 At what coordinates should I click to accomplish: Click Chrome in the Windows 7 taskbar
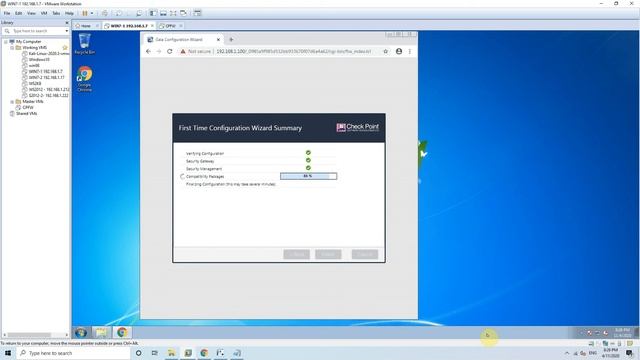(x=122, y=332)
